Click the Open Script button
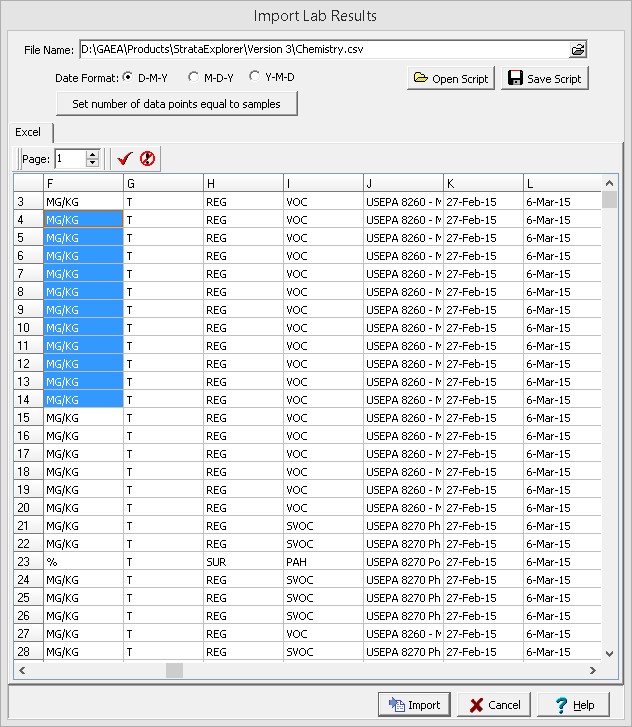Screen dimensions: 632x727 tap(451, 78)
